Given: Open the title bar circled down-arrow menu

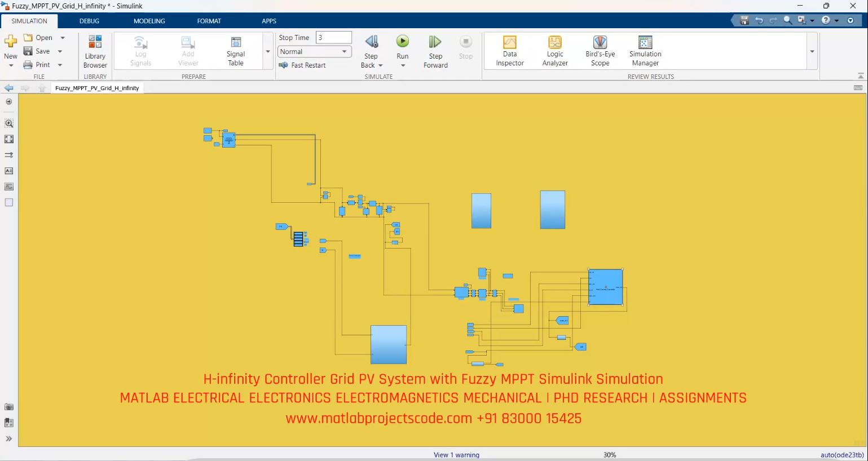Looking at the screenshot, I should tap(851, 20).
